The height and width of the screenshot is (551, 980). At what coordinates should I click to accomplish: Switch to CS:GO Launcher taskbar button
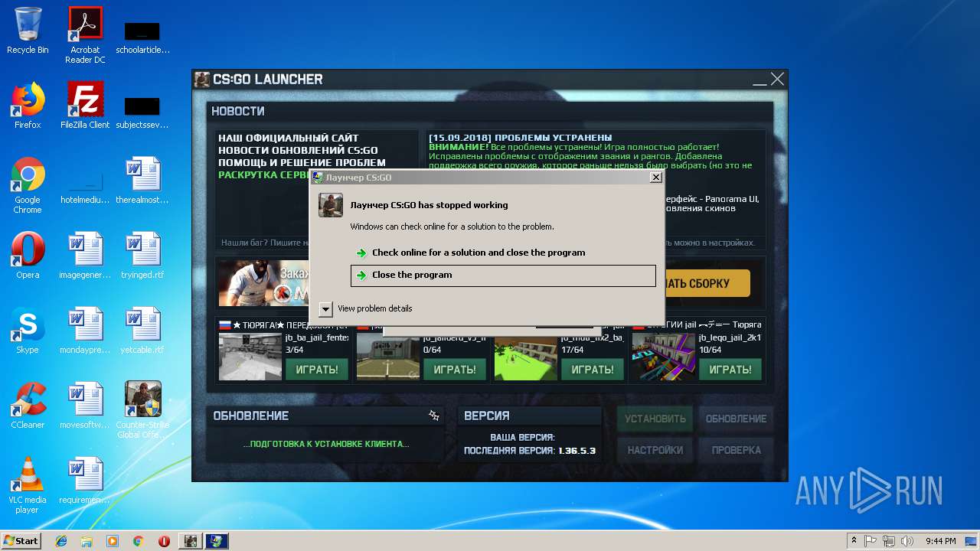[x=190, y=541]
